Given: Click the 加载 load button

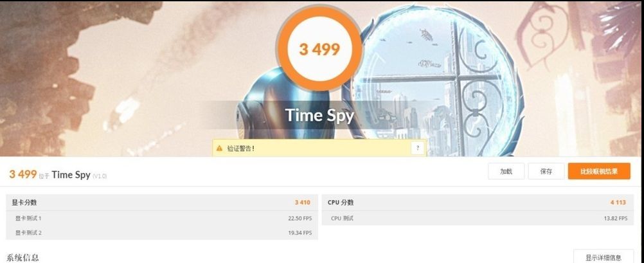Looking at the screenshot, I should [506, 171].
